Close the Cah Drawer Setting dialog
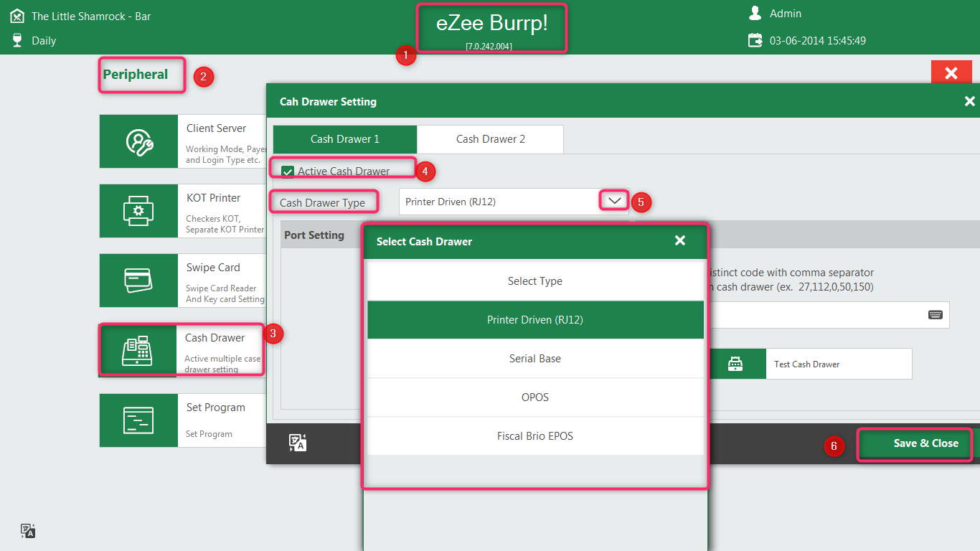This screenshot has height=551, width=980. [970, 101]
